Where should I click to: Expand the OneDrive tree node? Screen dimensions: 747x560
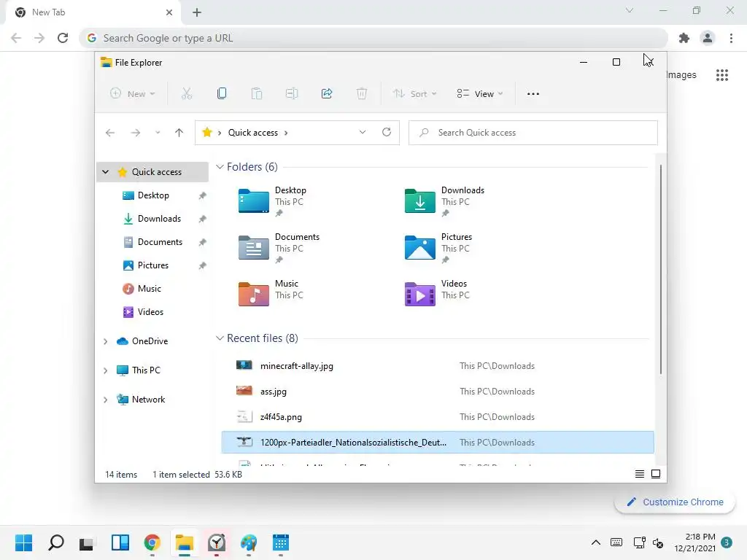[x=105, y=341]
